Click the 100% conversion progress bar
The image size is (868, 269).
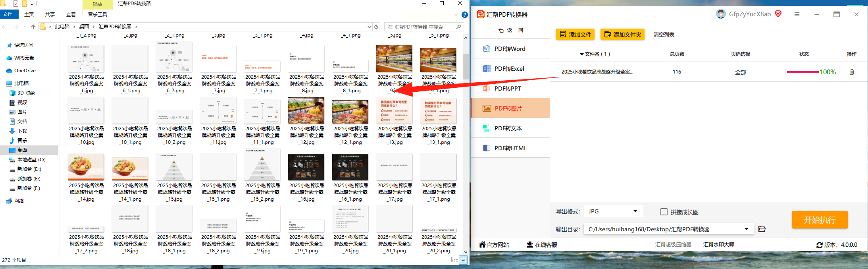[803, 72]
